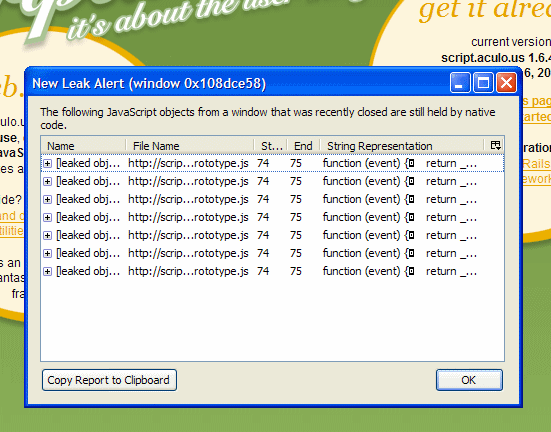
Task: Click Copy Report to Clipboard button
Action: 109,380
